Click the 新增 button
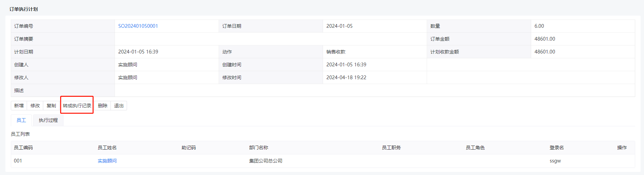The image size is (644, 175). (19, 106)
